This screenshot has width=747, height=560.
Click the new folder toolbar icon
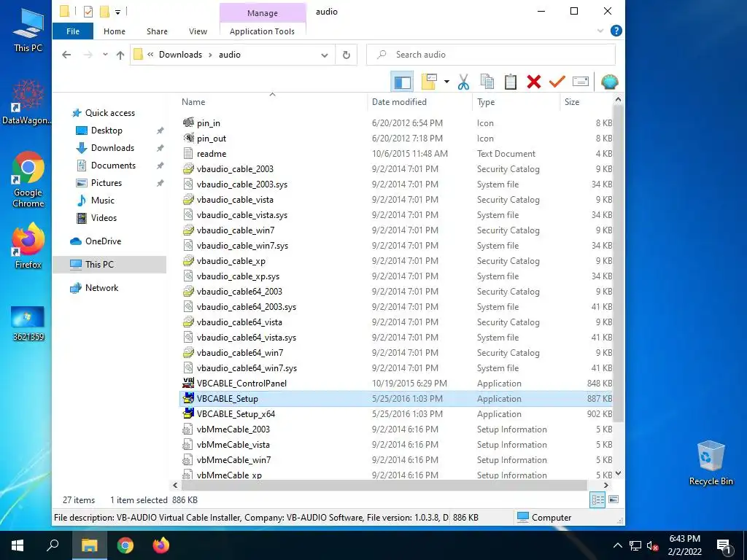429,82
